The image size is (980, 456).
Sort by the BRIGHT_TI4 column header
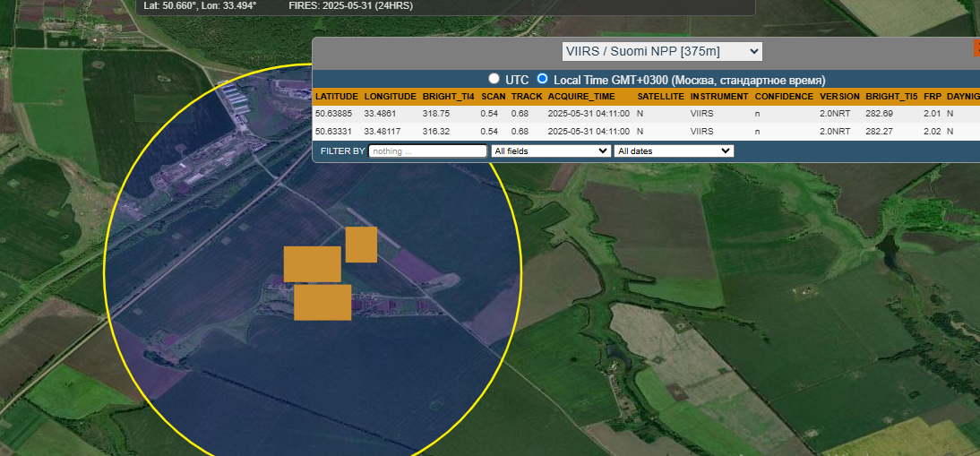tap(448, 97)
